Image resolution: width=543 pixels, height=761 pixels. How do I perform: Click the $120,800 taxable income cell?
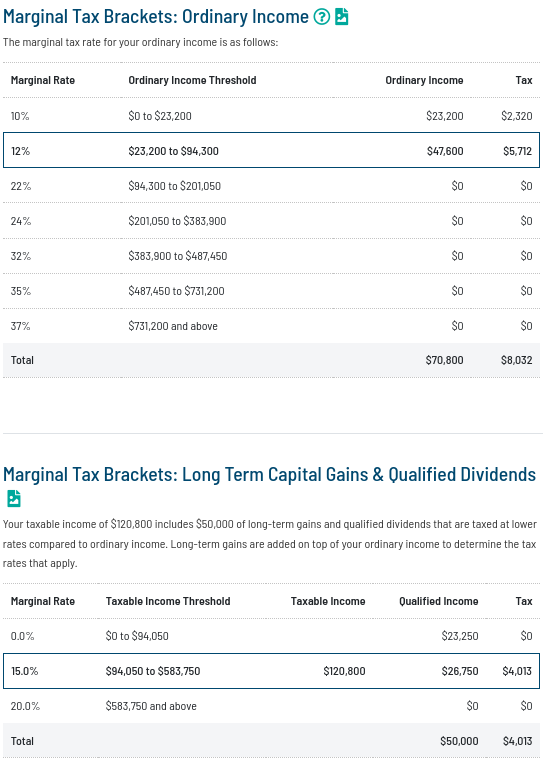[345, 671]
